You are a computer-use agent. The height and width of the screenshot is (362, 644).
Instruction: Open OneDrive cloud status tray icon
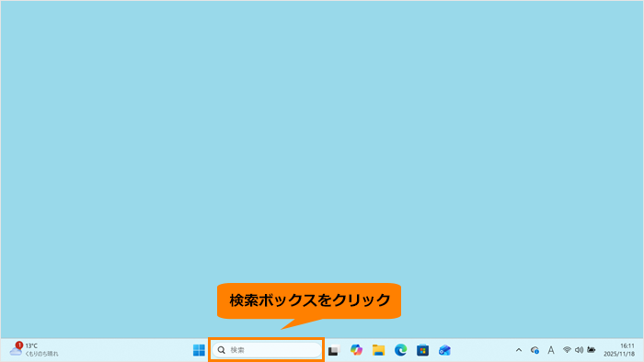(535, 350)
